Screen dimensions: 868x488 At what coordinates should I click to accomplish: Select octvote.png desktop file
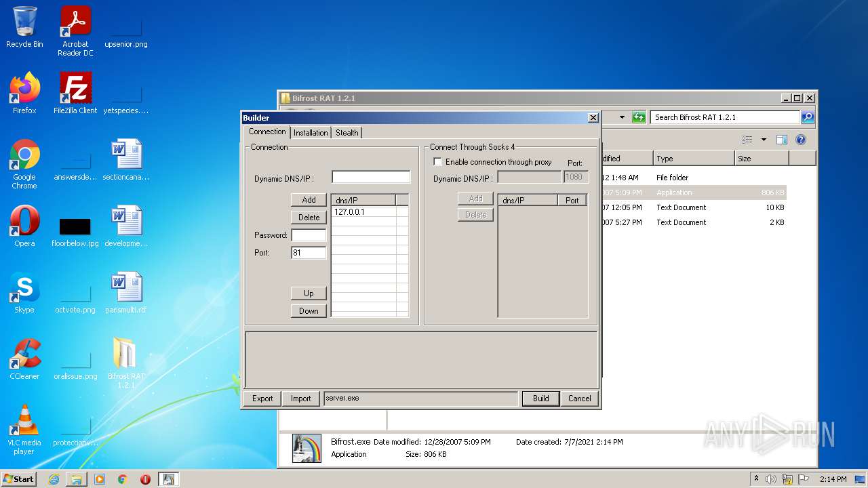75,298
